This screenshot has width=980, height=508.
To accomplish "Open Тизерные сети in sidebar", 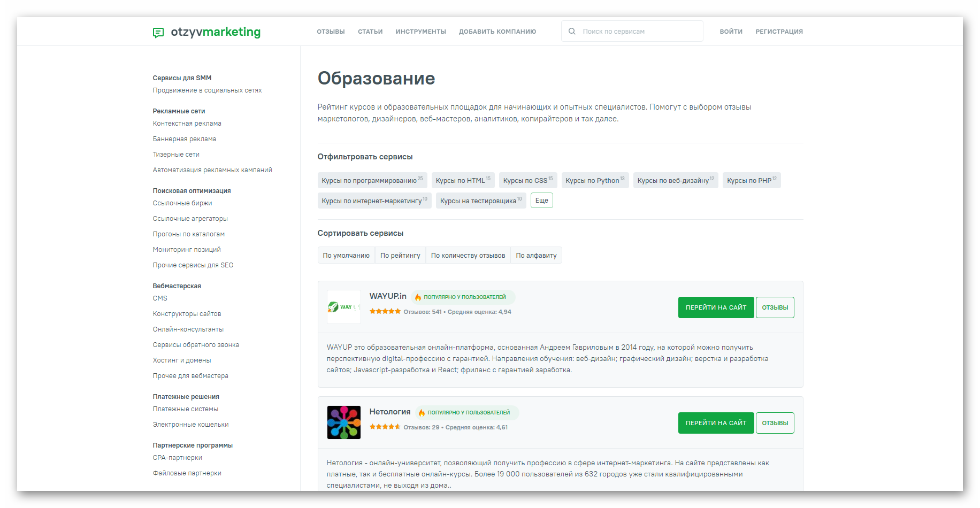I will [x=176, y=155].
